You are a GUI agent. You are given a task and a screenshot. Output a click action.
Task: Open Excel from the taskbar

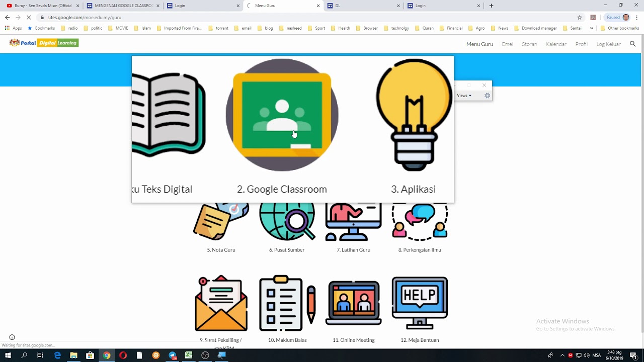click(x=188, y=355)
